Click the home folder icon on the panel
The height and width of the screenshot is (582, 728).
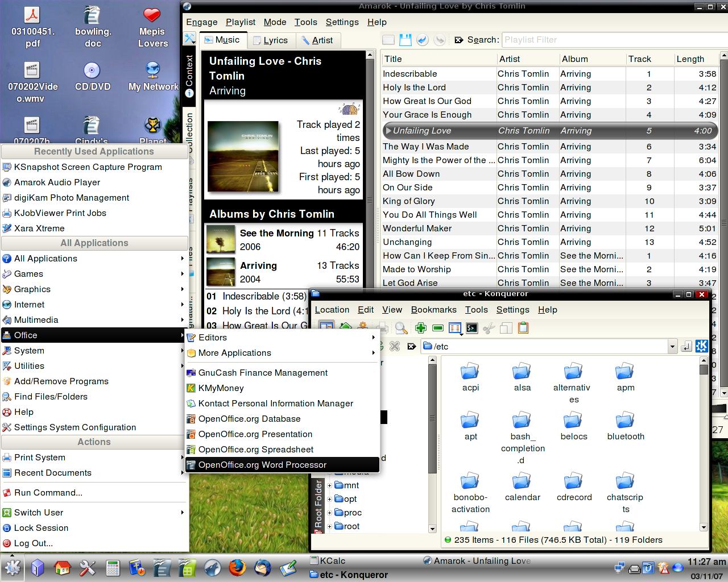pyautogui.click(x=62, y=567)
